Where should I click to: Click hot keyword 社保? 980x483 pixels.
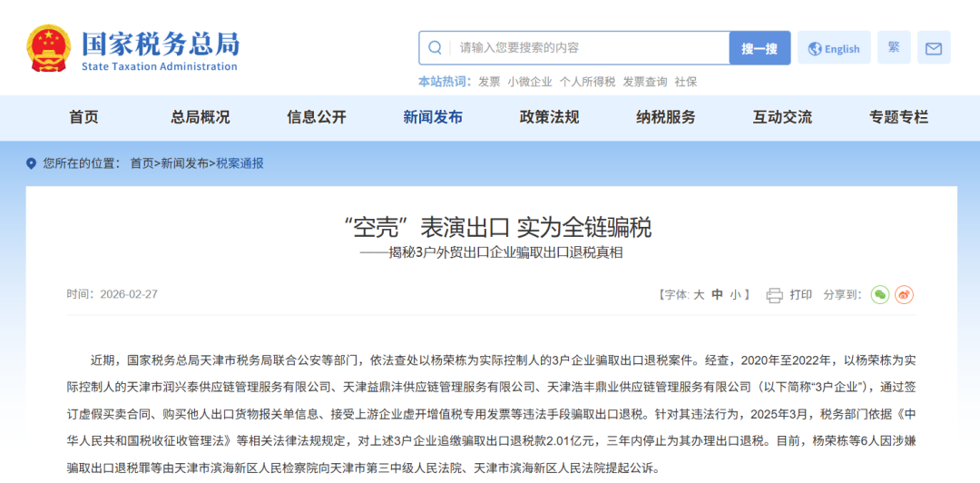[x=686, y=82]
